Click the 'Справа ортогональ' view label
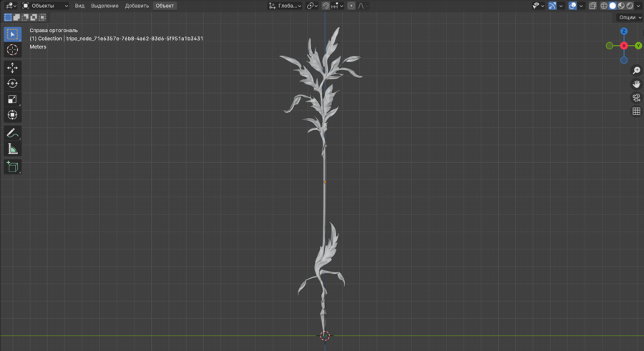The width and height of the screenshot is (644, 351). (x=54, y=30)
